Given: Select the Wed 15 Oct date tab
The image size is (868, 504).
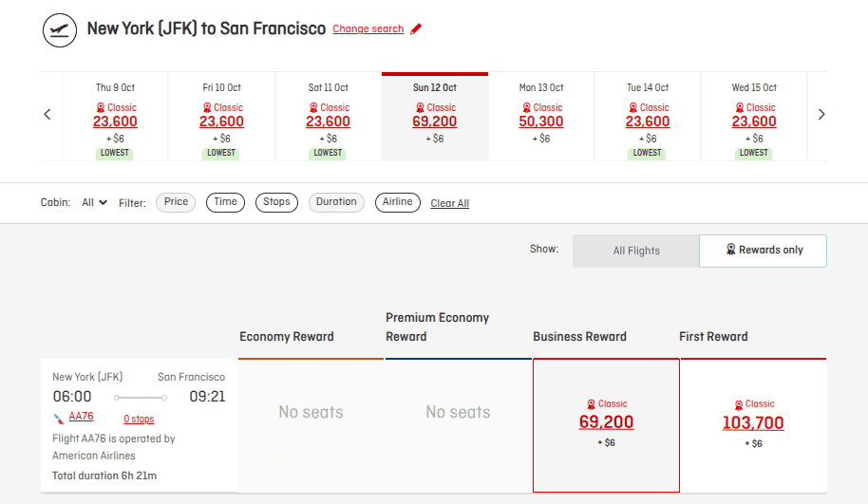Looking at the screenshot, I should [x=754, y=118].
